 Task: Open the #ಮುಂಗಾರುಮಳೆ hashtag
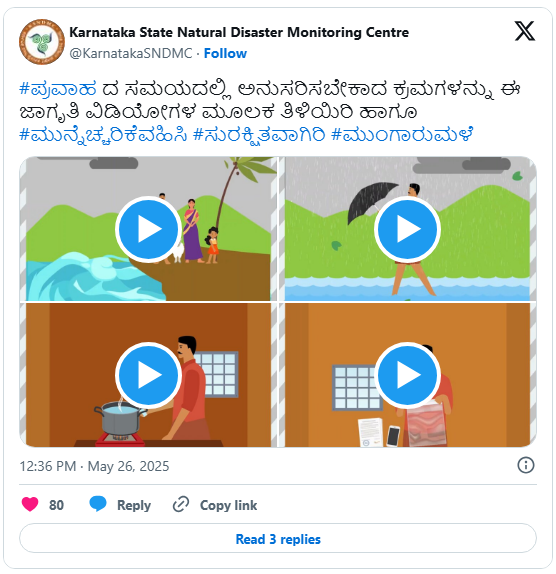(402, 135)
